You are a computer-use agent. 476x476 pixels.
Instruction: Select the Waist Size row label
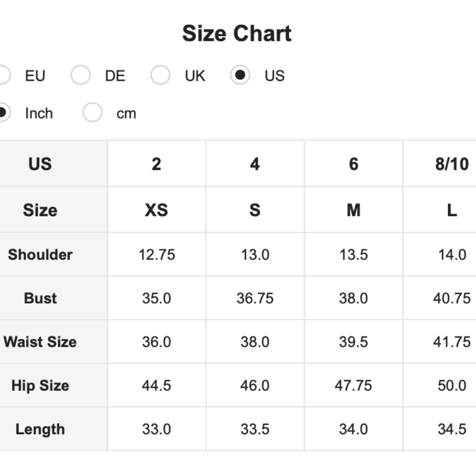click(x=40, y=342)
